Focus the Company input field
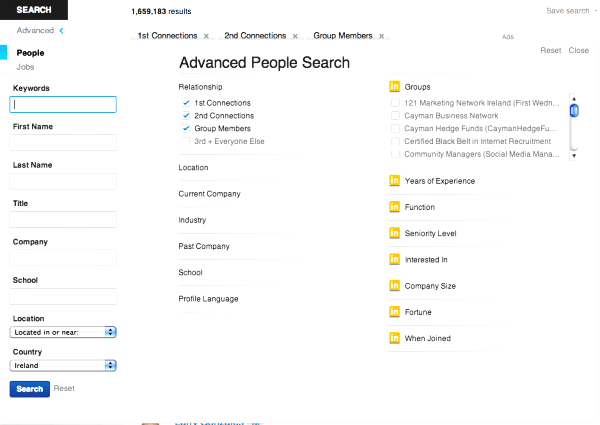The height and width of the screenshot is (425, 600). click(63, 258)
